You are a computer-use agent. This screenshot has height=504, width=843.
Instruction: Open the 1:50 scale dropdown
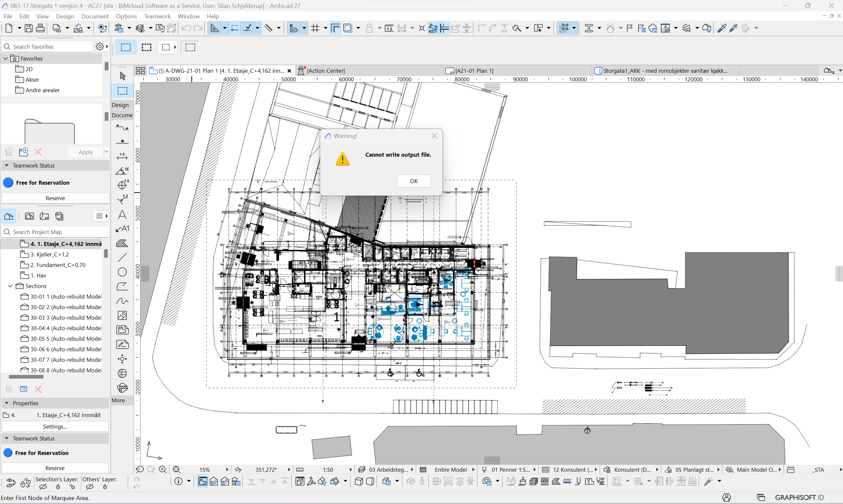click(x=351, y=470)
